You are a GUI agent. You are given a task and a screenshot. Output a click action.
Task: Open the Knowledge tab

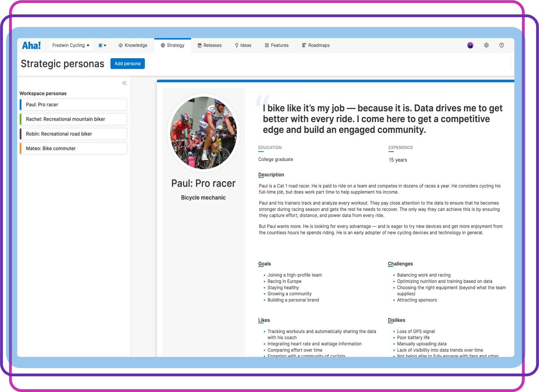pos(133,46)
